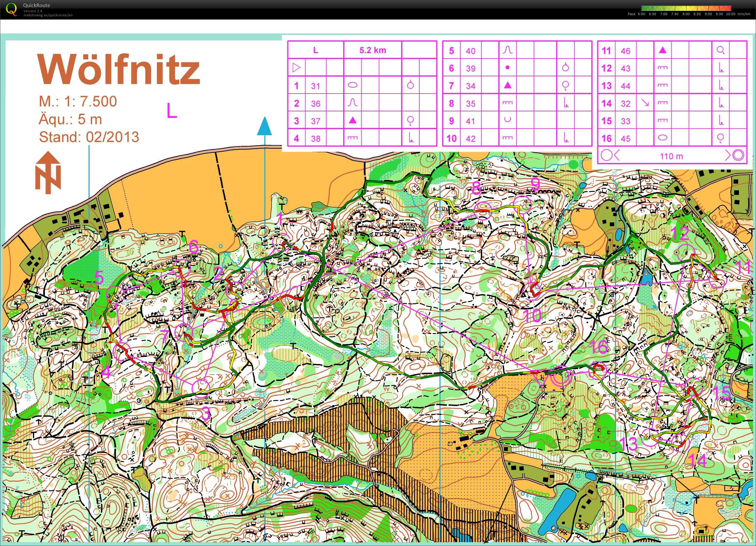Screen dimensions: 756x546
Task: Select control circle 16 on the map
Action: pyautogui.click(x=597, y=371)
